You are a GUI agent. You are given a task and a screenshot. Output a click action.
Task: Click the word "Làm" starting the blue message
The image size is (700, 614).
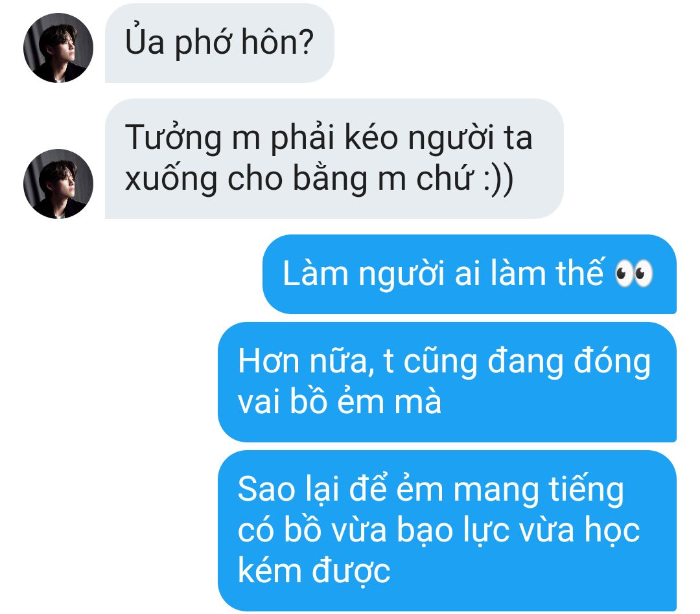point(315,273)
